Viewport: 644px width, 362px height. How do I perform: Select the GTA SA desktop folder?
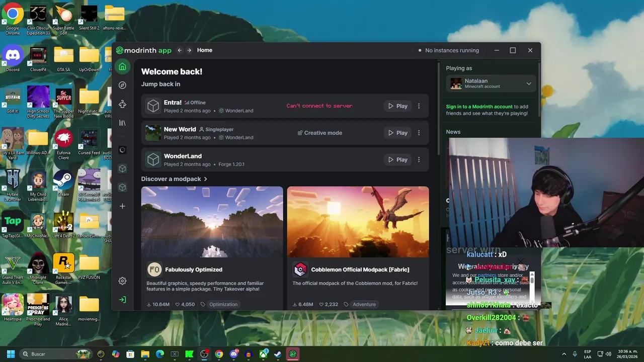(63, 59)
